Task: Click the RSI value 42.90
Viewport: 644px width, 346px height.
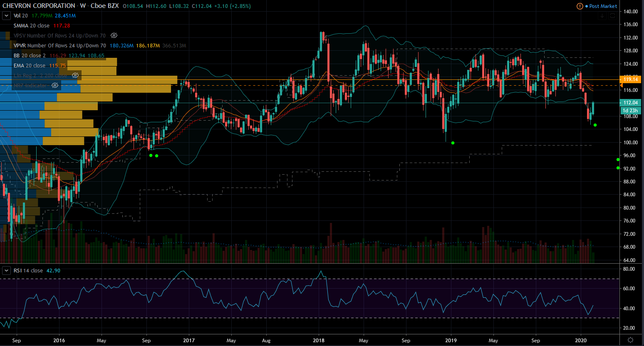Action: click(x=53, y=271)
